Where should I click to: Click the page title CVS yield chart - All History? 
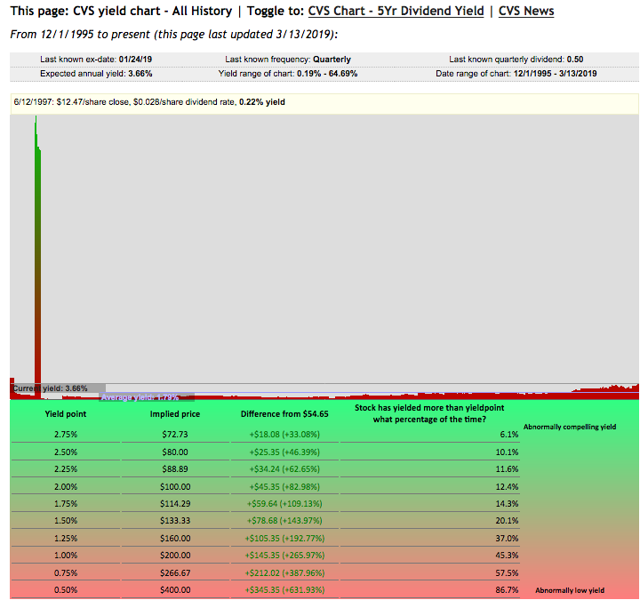152,11
